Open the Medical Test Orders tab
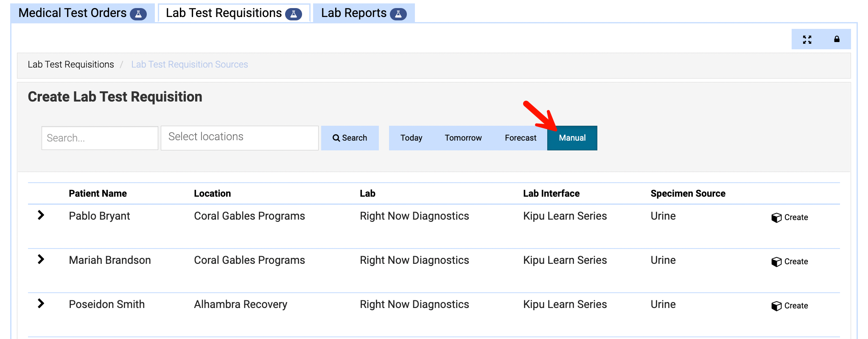Image resolution: width=868 pixels, height=339 pixels. click(73, 13)
